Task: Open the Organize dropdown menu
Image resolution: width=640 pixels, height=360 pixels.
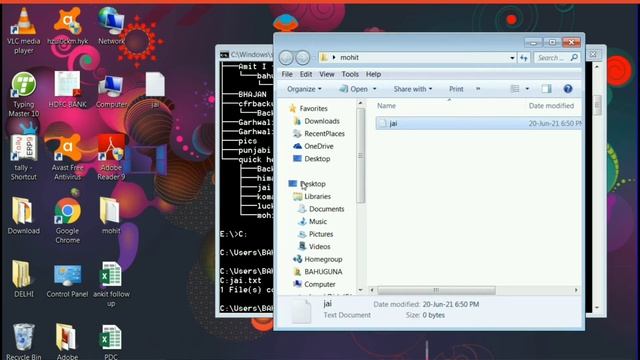Action: click(304, 89)
